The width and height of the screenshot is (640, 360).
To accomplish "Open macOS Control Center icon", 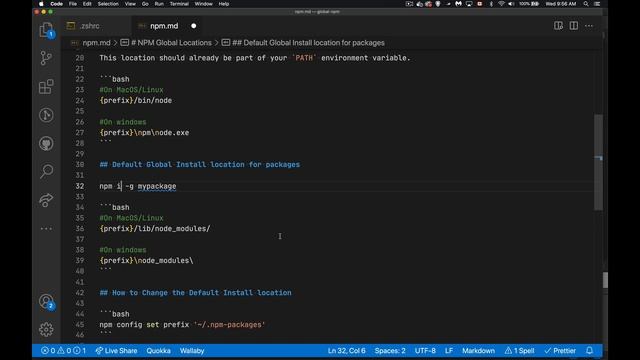I will pos(597,4).
